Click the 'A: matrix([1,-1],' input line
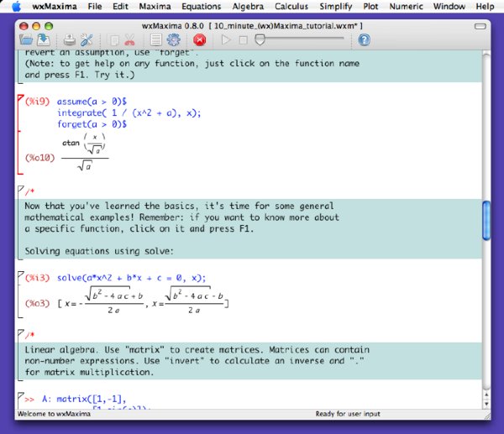Screen dimensions: 504x434 point(84,399)
